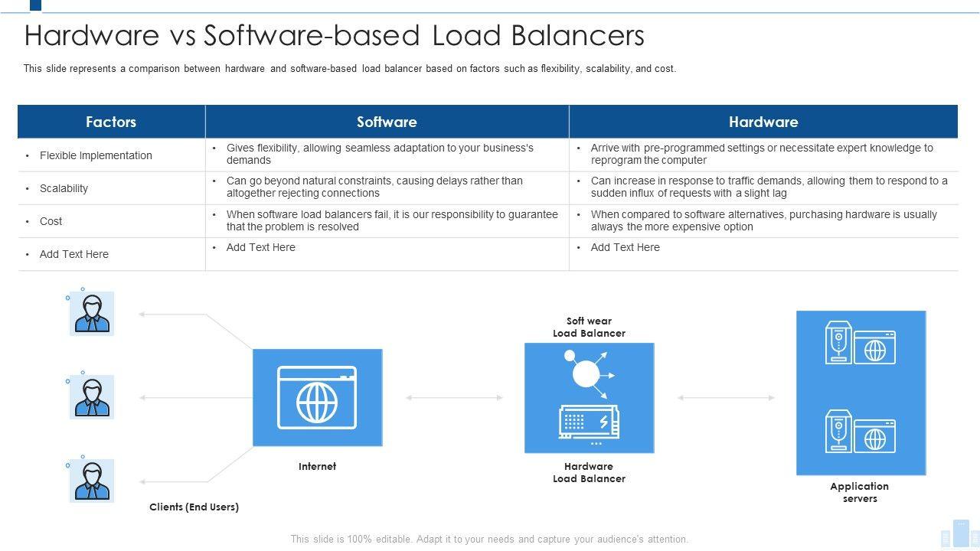
Task: Click the Software column header
Action: 387,122
